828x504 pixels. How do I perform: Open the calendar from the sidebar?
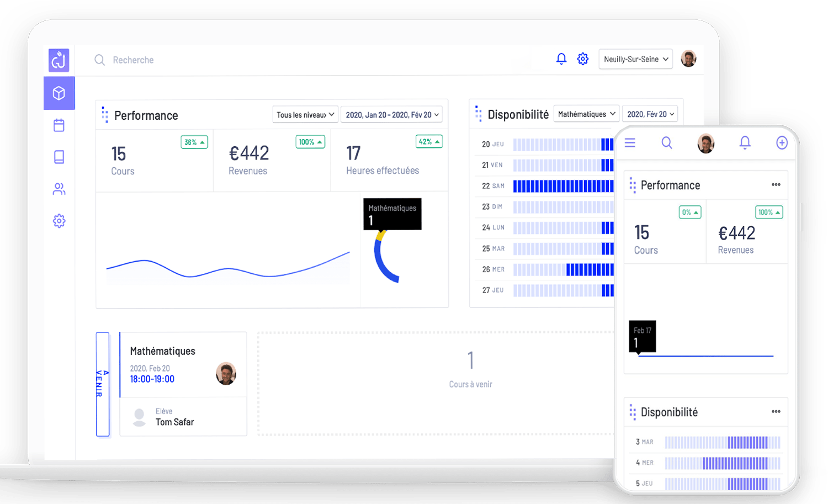59,125
